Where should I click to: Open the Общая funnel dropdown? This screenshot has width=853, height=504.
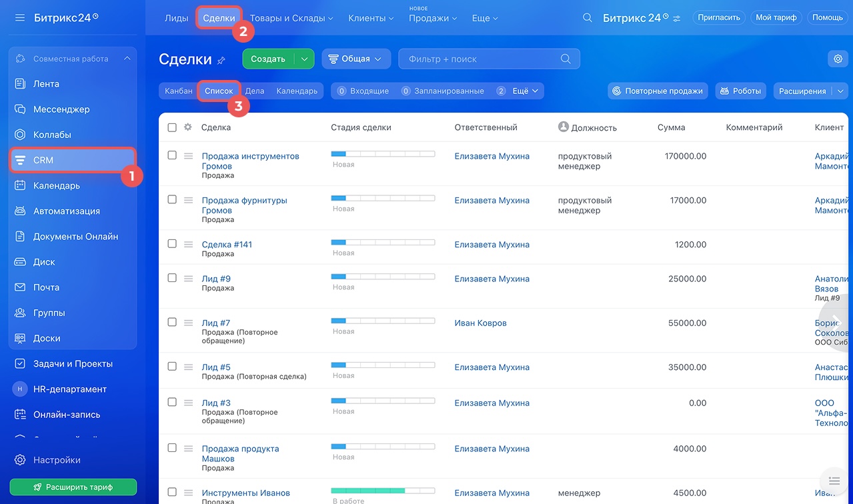tap(356, 59)
